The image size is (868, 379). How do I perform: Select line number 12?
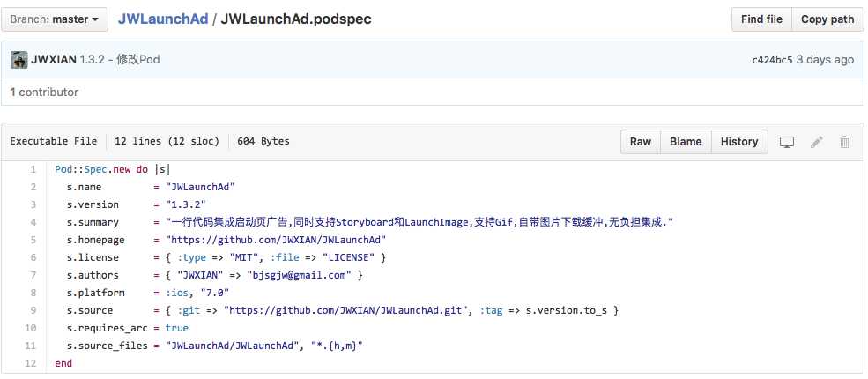click(31, 363)
